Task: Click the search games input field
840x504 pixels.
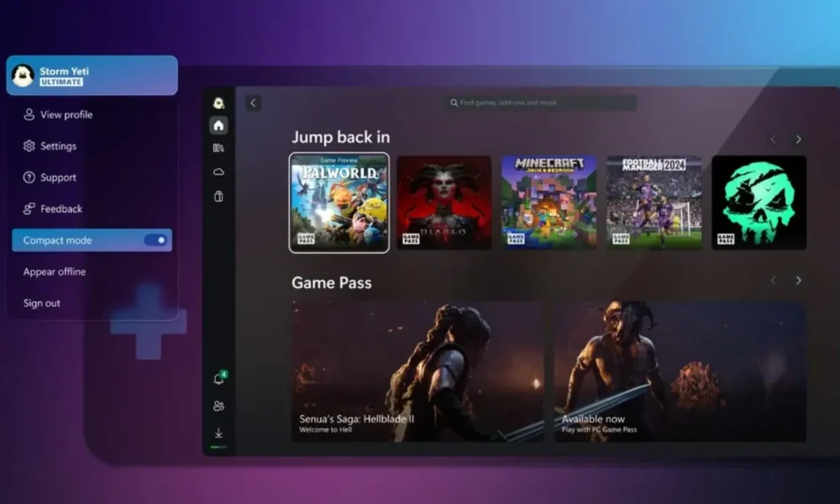Action: [x=541, y=102]
